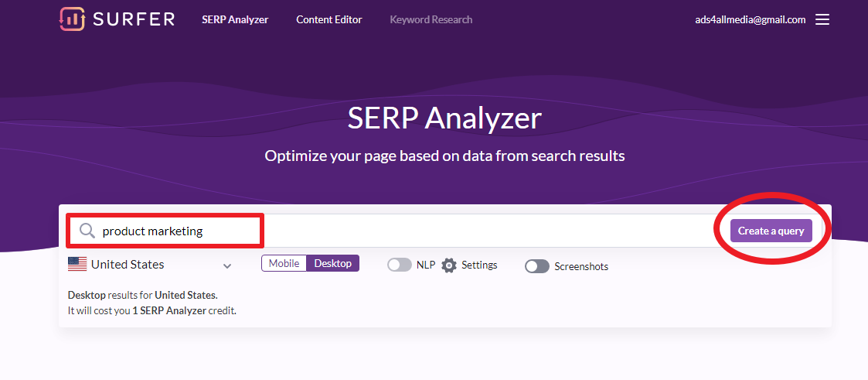Select the Mobile device option
868x380 pixels.
tap(284, 263)
